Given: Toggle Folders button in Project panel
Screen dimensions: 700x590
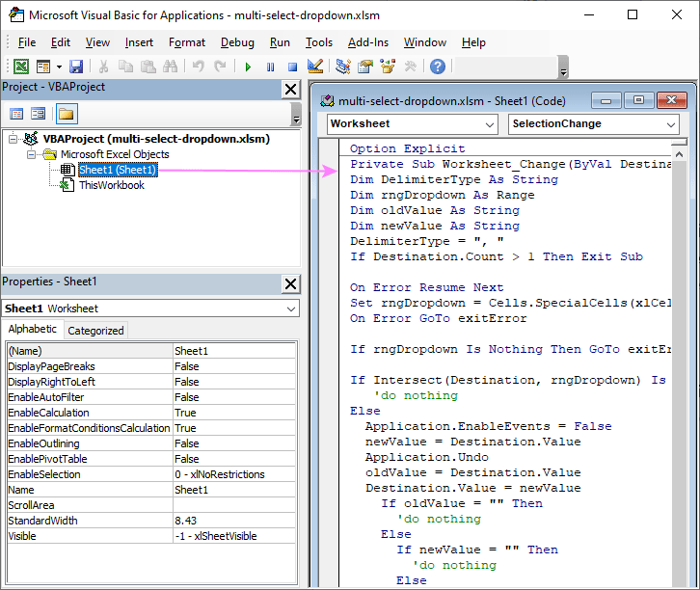Looking at the screenshot, I should [x=67, y=114].
